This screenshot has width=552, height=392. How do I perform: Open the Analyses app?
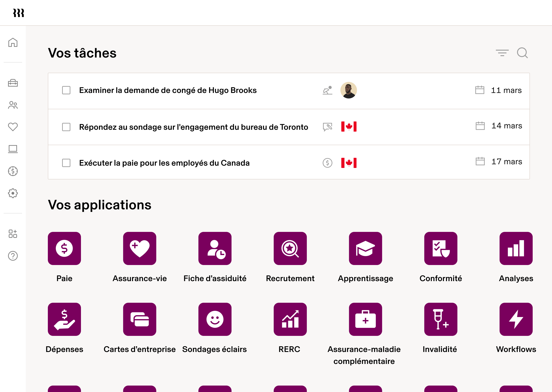(516, 249)
